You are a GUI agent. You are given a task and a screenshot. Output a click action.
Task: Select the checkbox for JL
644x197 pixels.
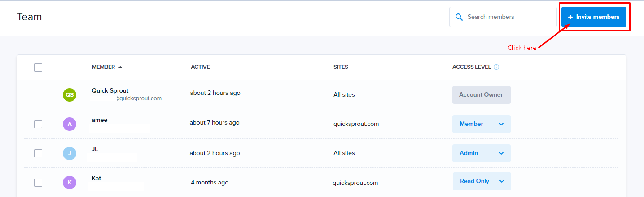click(38, 153)
